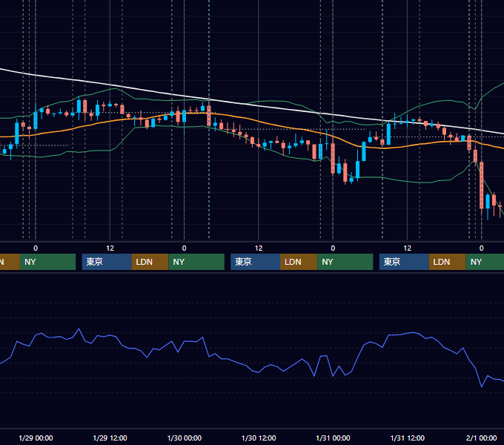Viewport: 504px width, 445px height.
Task: Click the 2/1 00:00 time axis label
Action: pos(482,438)
